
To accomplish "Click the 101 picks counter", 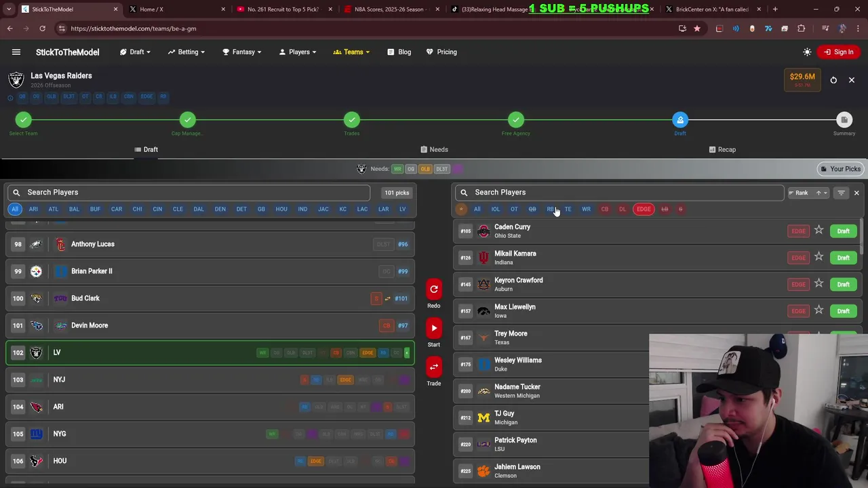I will [397, 192].
